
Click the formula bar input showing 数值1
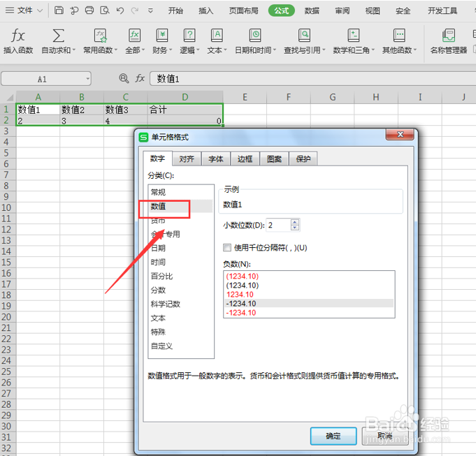coord(312,79)
